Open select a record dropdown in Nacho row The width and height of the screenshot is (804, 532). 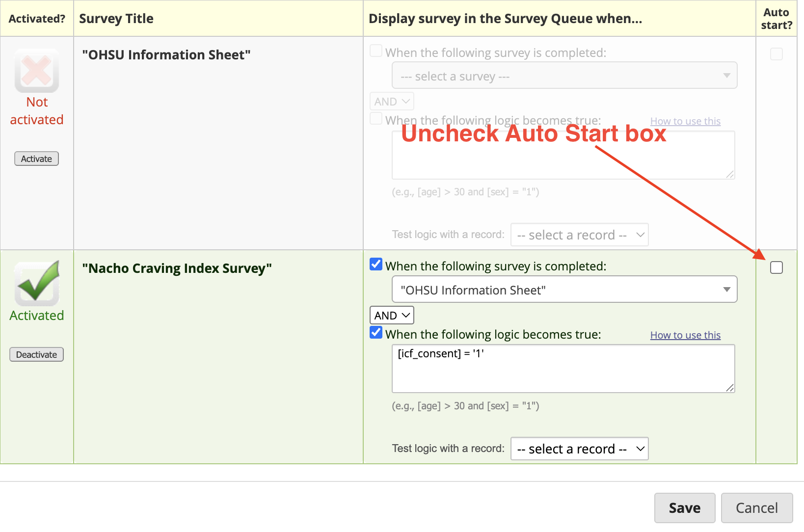tap(580, 449)
